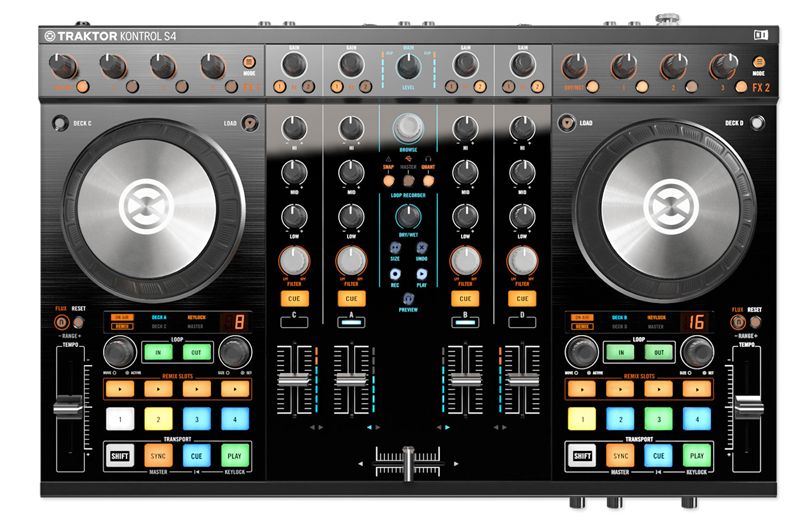Click the LOAD button next to Deck C

[x=249, y=123]
